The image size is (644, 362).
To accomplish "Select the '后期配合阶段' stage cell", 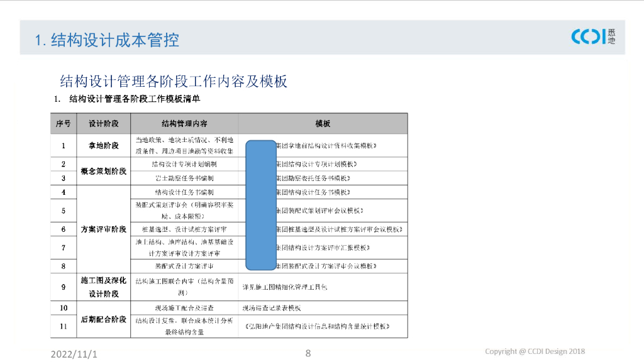I will [104, 319].
